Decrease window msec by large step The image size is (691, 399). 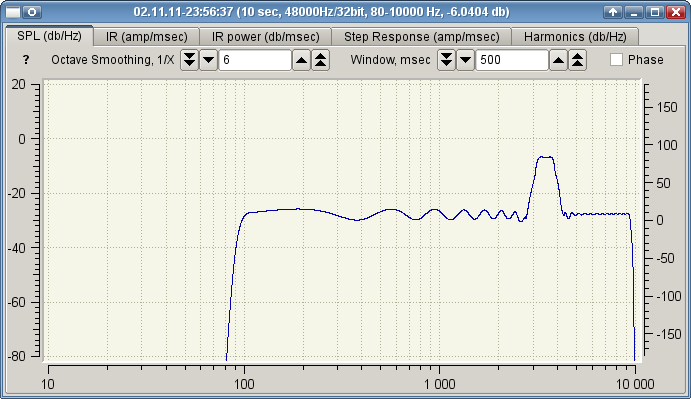click(x=446, y=60)
